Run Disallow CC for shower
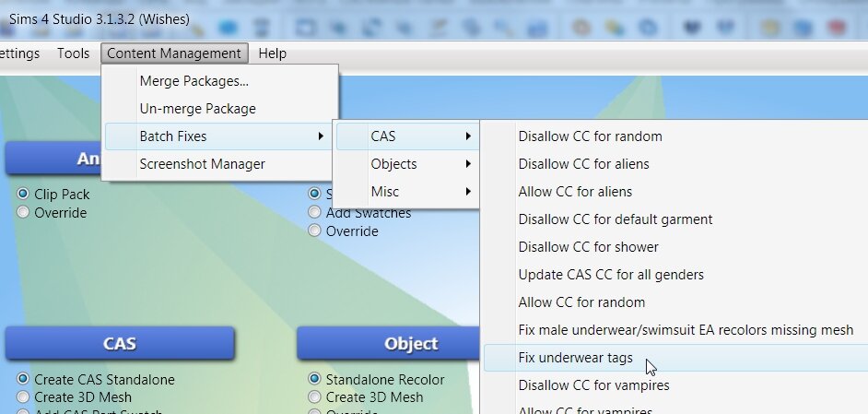Image resolution: width=868 pixels, height=414 pixels. (x=675, y=247)
